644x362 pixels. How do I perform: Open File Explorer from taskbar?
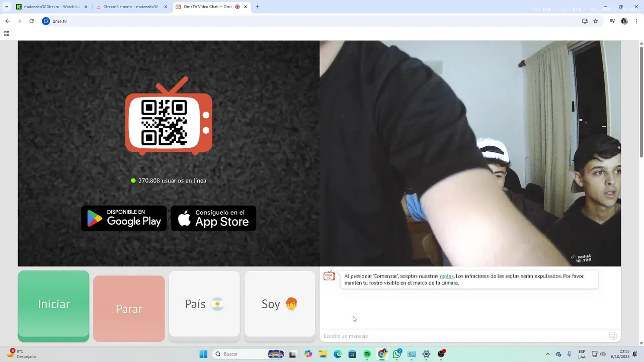(323, 354)
